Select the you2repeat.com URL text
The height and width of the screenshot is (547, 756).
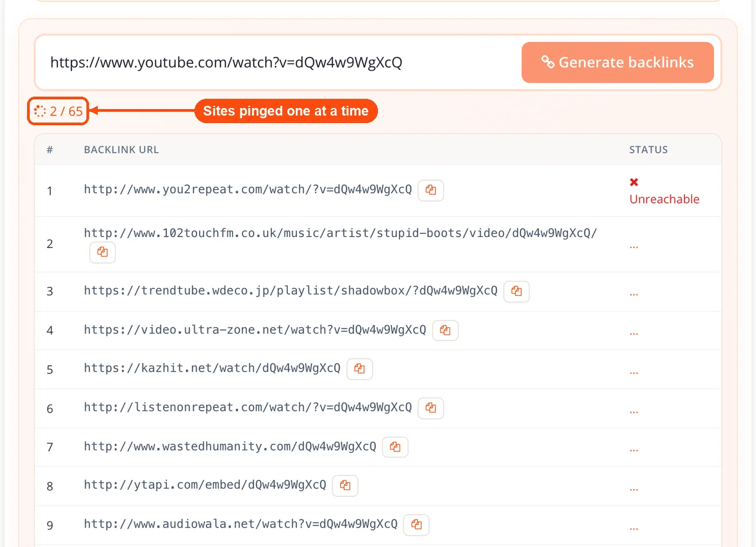point(248,190)
